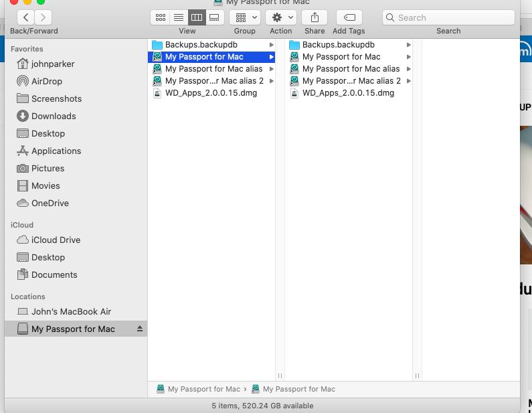Click WD_Apps dmg file icon in first column
The height and width of the screenshot is (413, 532).
pos(157,93)
